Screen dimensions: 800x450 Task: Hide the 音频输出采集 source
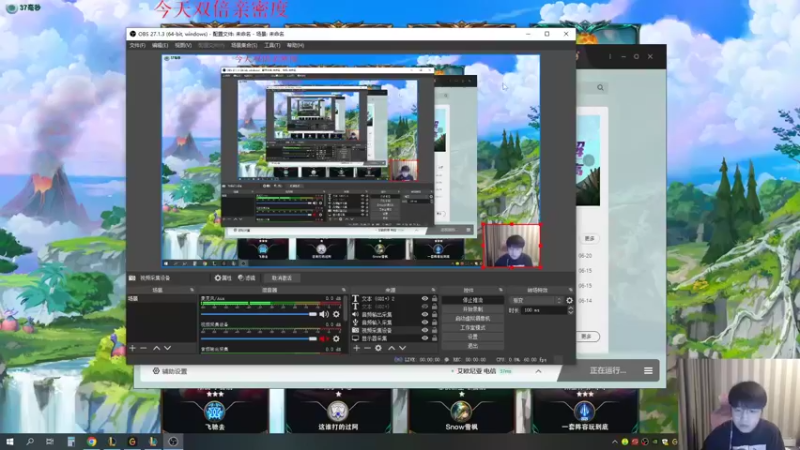click(x=424, y=314)
